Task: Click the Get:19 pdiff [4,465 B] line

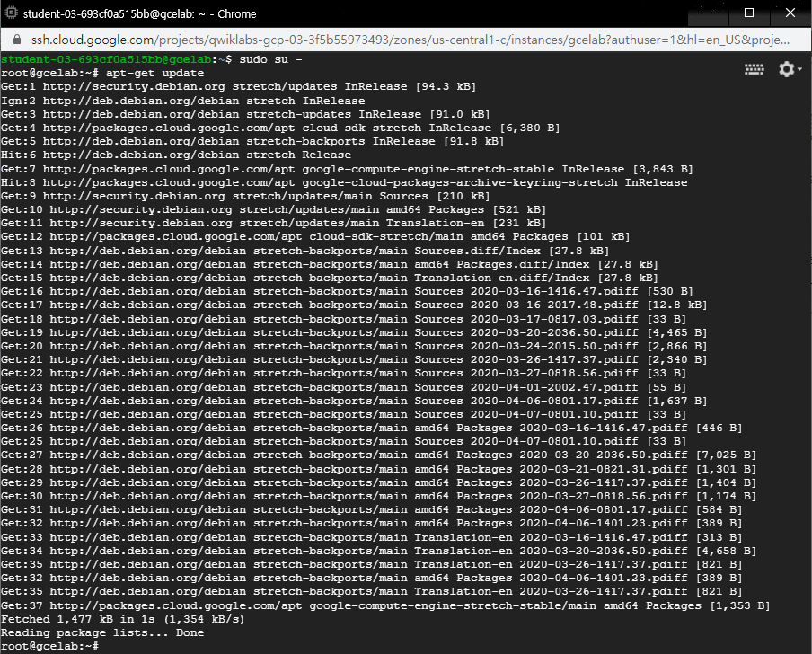Action: point(354,332)
